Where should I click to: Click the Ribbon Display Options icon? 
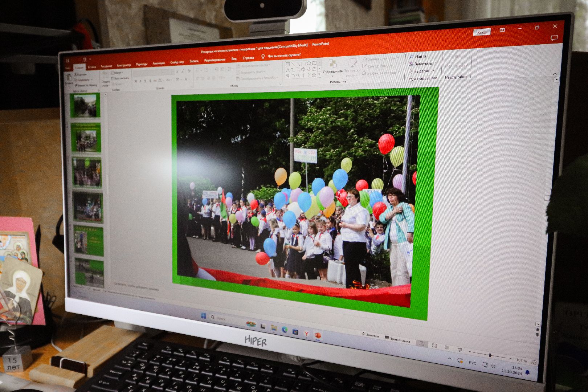coord(502,30)
